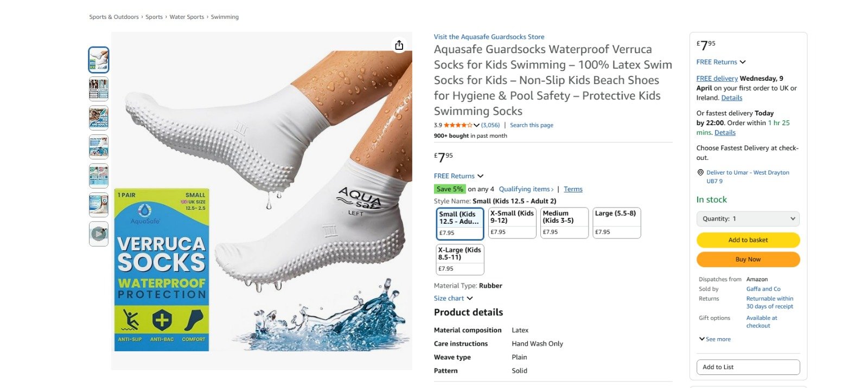Pick the Medium (Kids 3-5) size option
The width and height of the screenshot is (868, 388).
coord(564,223)
